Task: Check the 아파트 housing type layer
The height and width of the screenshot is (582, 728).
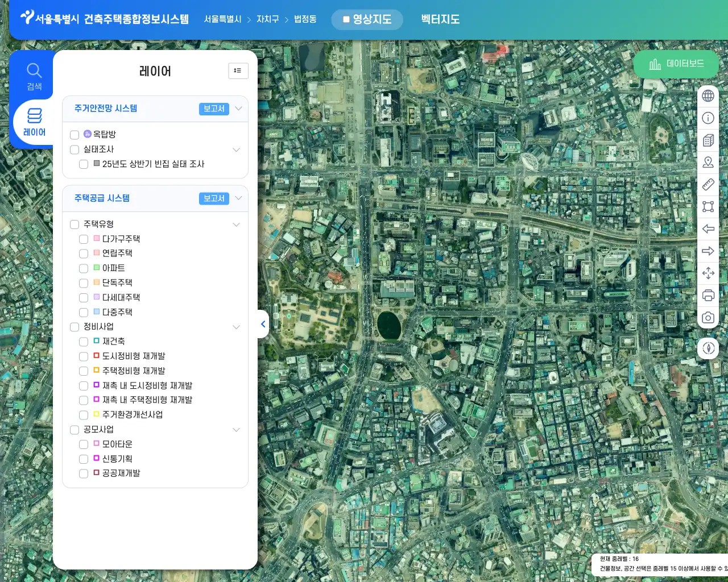Action: pos(84,268)
